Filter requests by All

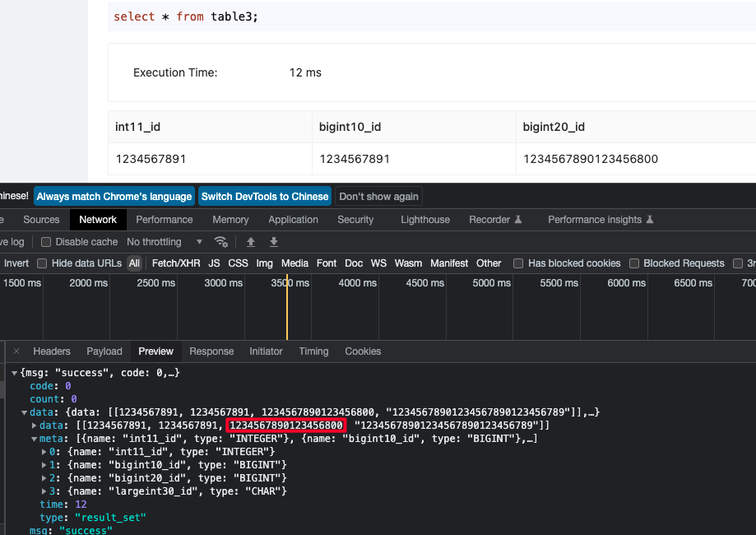coord(134,263)
